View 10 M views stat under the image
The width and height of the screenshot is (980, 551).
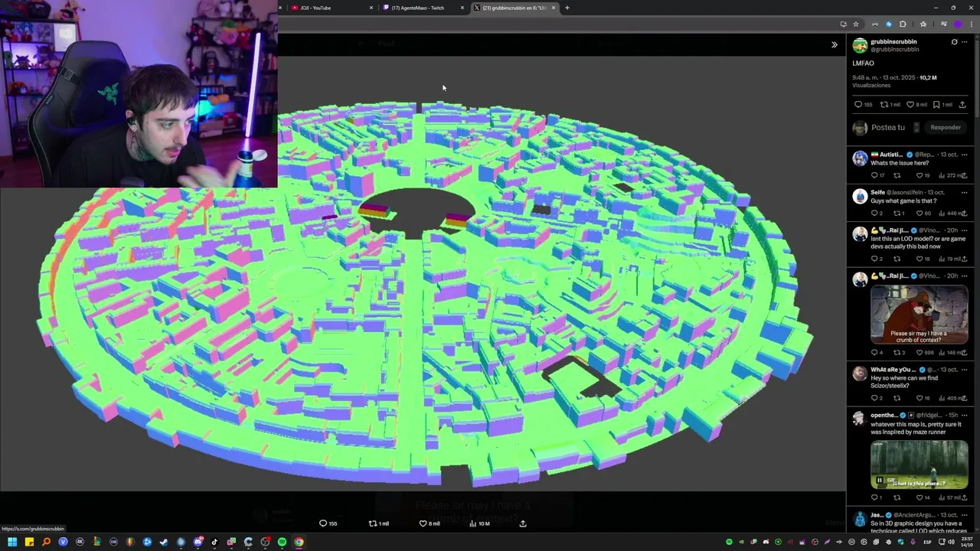tap(479, 523)
